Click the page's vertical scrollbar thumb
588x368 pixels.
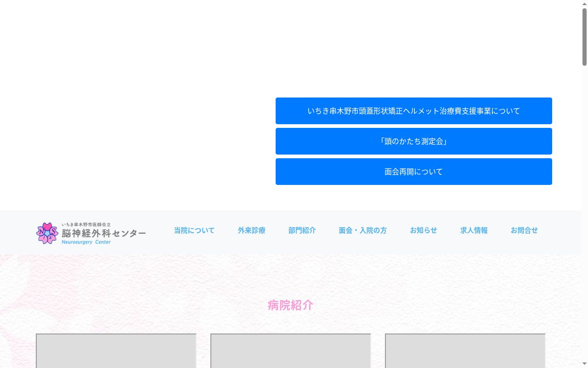click(x=584, y=37)
